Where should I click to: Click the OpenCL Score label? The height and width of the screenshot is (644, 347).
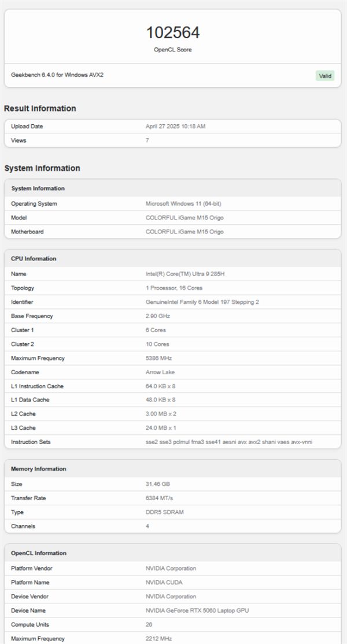pos(173,50)
